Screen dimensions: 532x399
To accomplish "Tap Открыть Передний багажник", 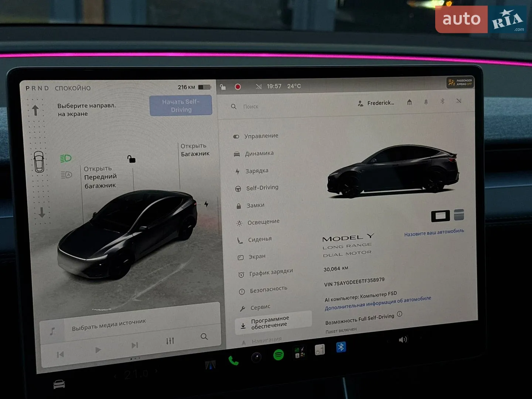I will 100,177.
